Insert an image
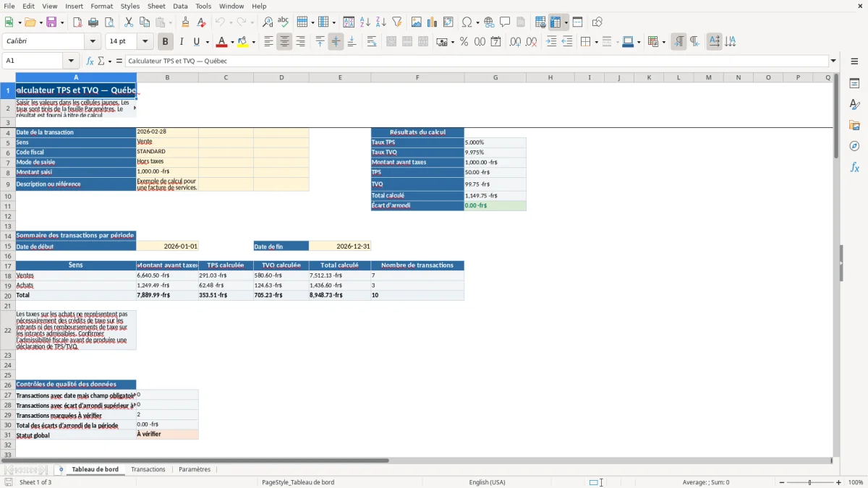The width and height of the screenshot is (868, 488). pos(416,22)
